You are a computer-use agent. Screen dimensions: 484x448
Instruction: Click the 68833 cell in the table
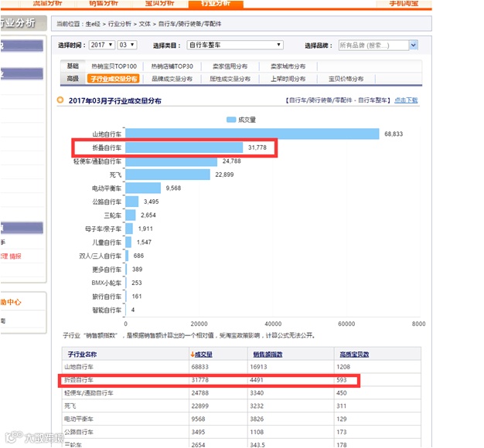(x=199, y=367)
